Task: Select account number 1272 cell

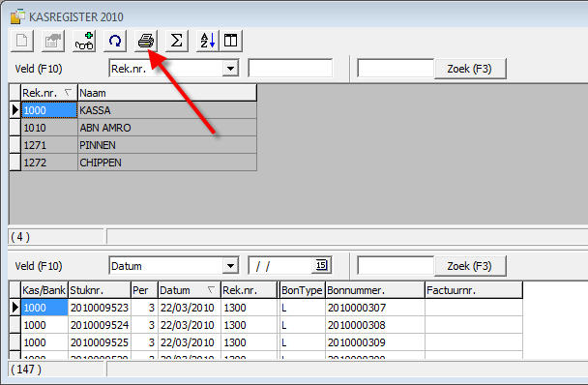Action: (49, 163)
